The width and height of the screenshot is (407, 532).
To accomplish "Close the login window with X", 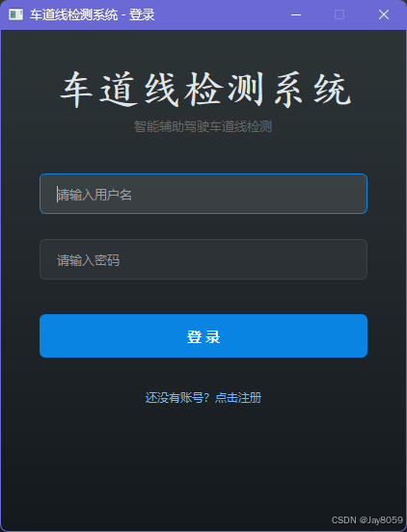I will pyautogui.click(x=384, y=14).
